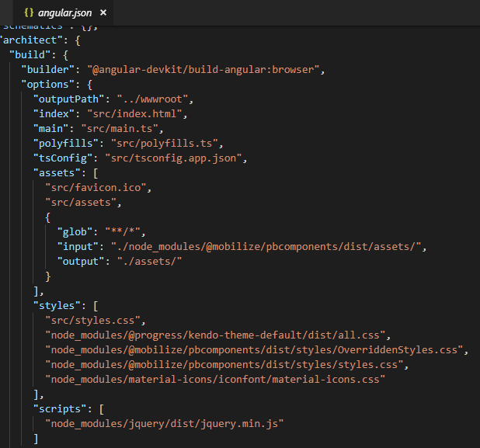Click the "scripts" key
The width and height of the screenshot is (480, 448).
pos(60,409)
